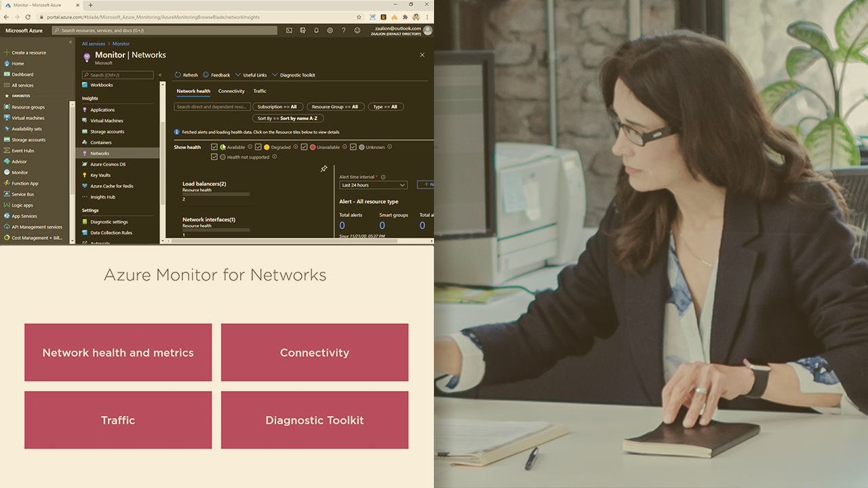868x488 pixels.
Task: Click the Feedback smiley in the toolbar
Action: (206, 75)
